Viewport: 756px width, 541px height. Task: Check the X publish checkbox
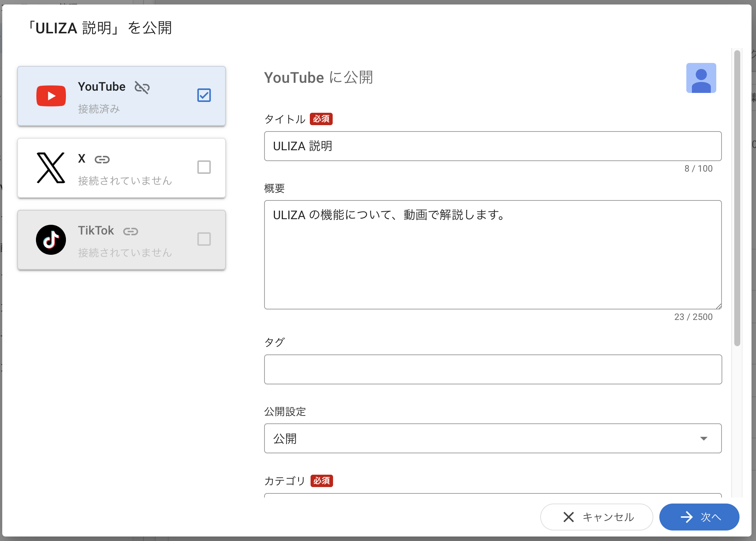click(204, 167)
